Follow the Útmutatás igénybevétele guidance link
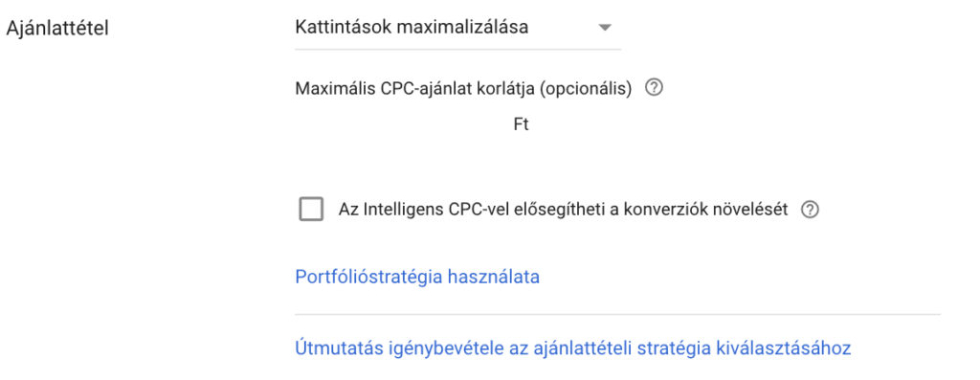Screen dimensions: 980x380 tap(572, 348)
